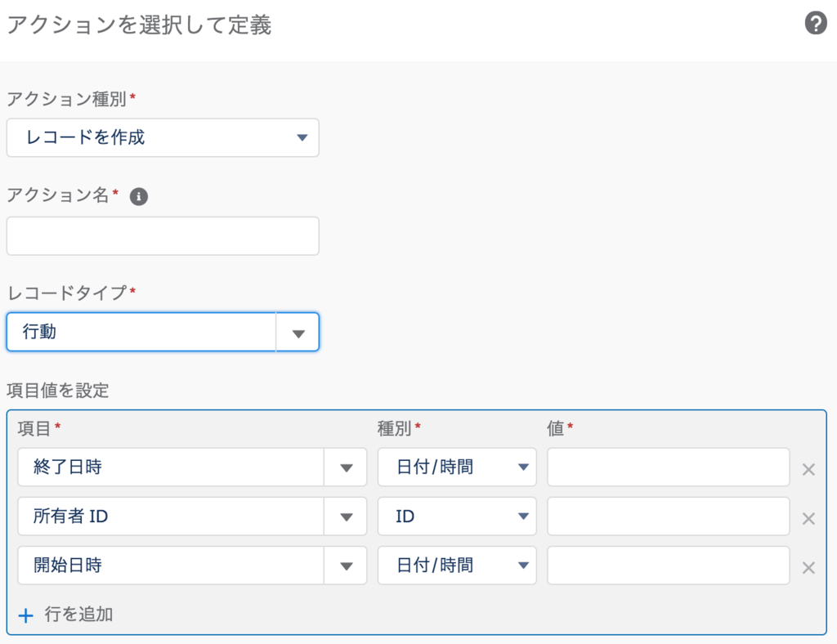Click the 開始日時 field text box
Viewport: 837px width, 644px height.
tap(171, 566)
